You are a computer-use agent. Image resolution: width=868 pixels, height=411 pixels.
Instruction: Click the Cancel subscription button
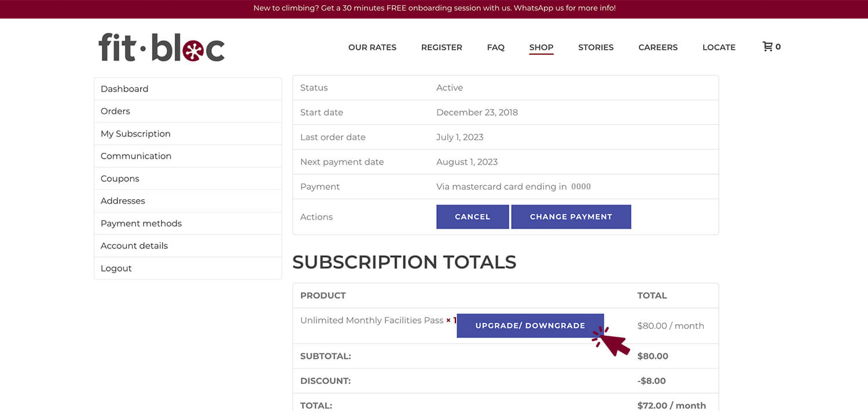pos(472,216)
